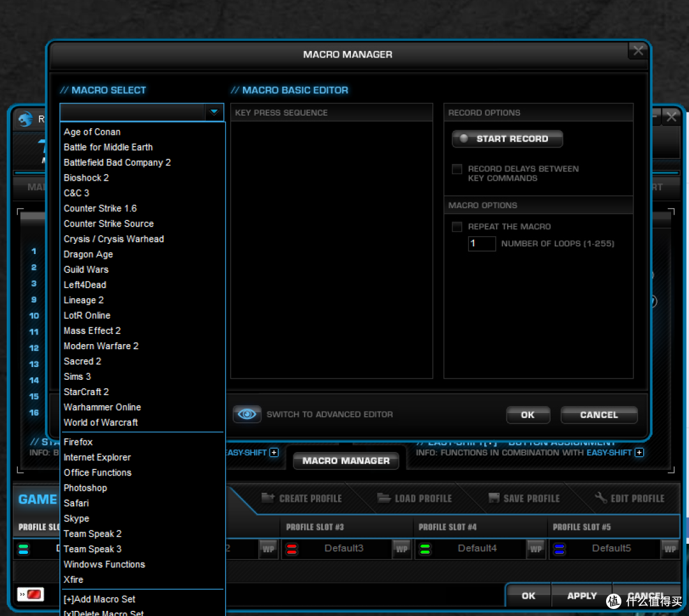Select Default4 profile slot #4
Screen dimensions: 689x616
(477, 548)
